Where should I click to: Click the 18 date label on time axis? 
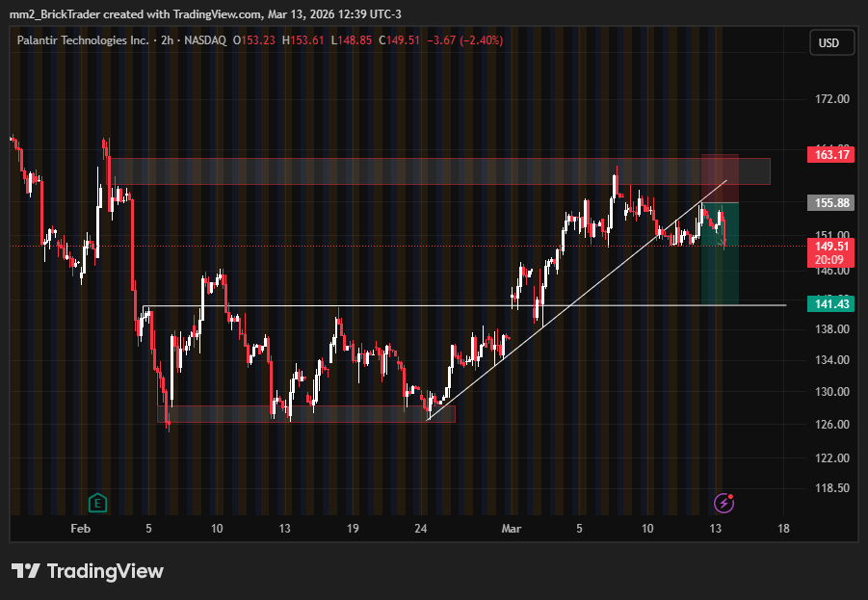(x=783, y=529)
